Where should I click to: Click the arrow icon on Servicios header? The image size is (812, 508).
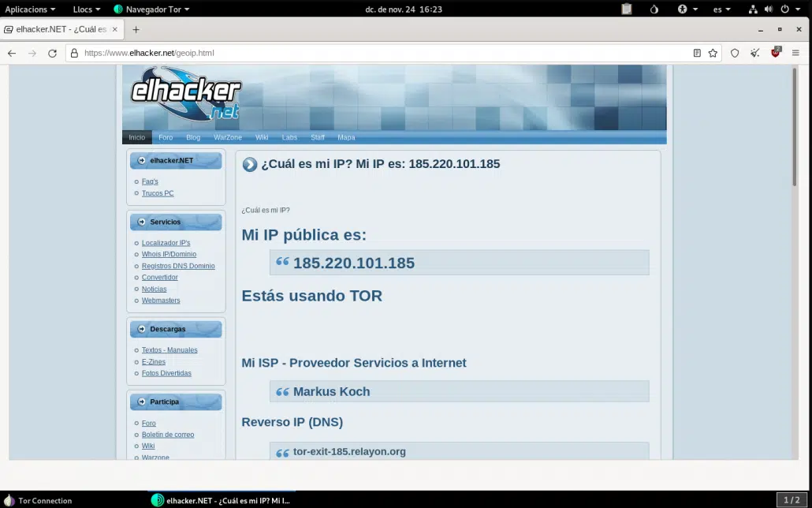click(x=141, y=222)
